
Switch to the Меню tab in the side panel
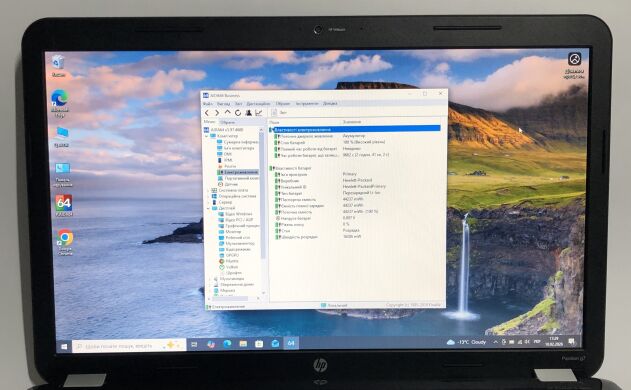[x=209, y=122]
